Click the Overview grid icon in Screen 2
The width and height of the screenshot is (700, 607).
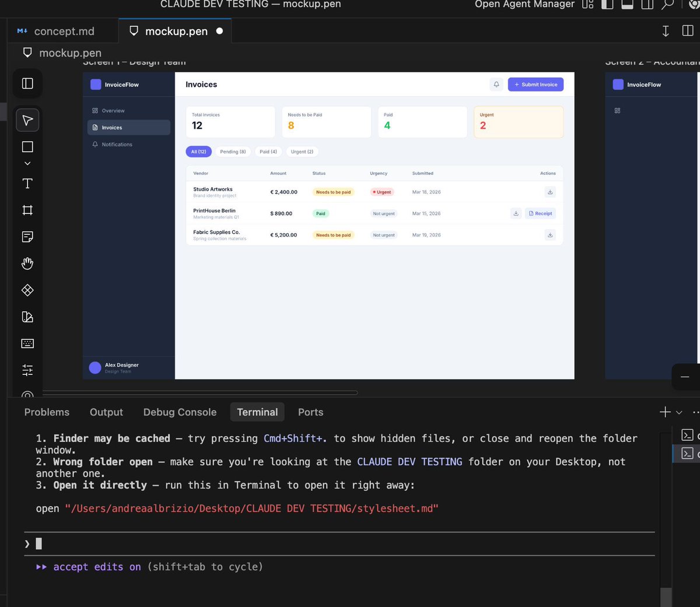[x=617, y=110]
